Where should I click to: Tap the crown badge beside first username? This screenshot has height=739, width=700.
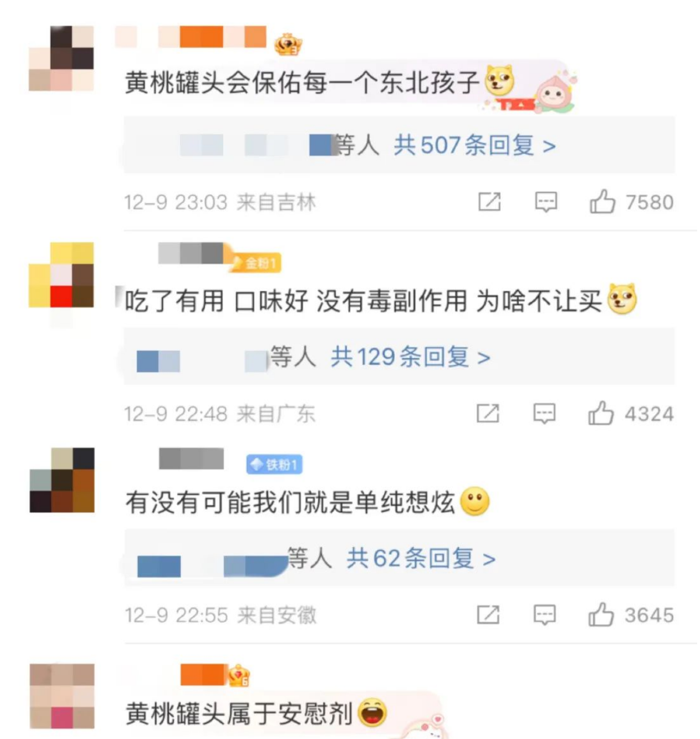coord(288,44)
